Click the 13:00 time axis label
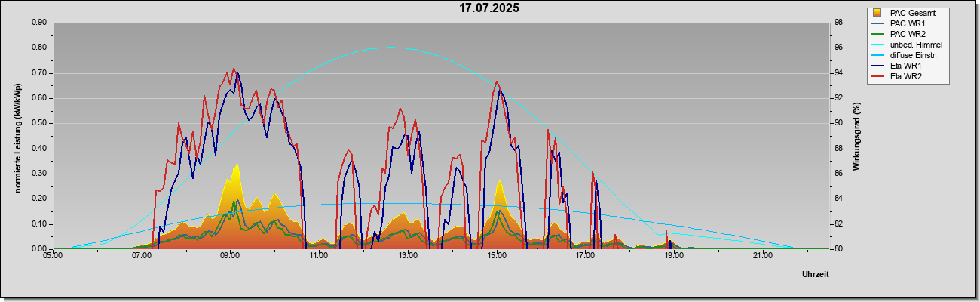The image size is (980, 302). (408, 255)
